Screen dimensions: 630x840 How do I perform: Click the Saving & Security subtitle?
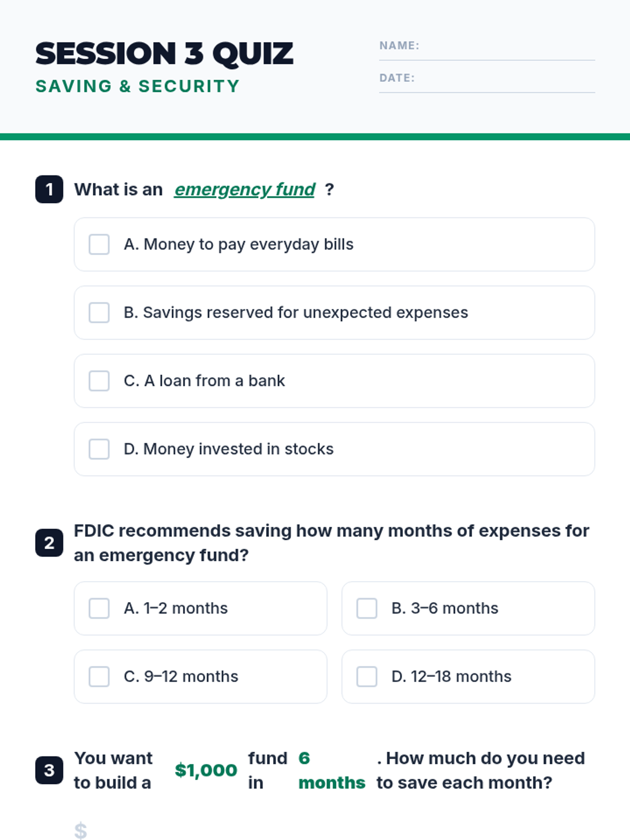138,86
